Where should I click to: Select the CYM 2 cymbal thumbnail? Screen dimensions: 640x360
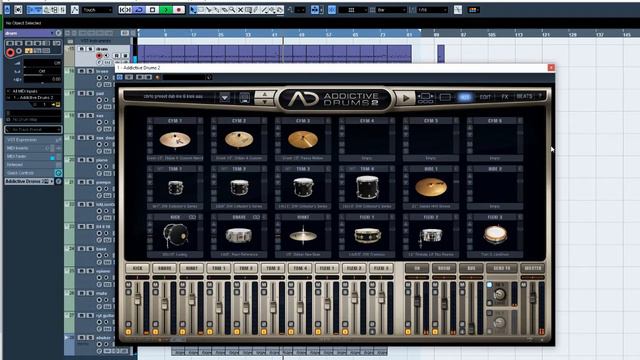click(239, 140)
